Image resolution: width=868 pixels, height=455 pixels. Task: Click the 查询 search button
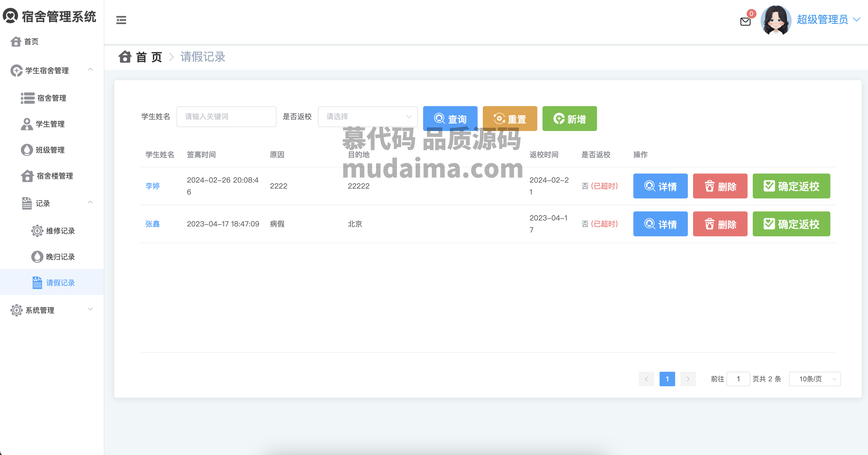click(450, 119)
